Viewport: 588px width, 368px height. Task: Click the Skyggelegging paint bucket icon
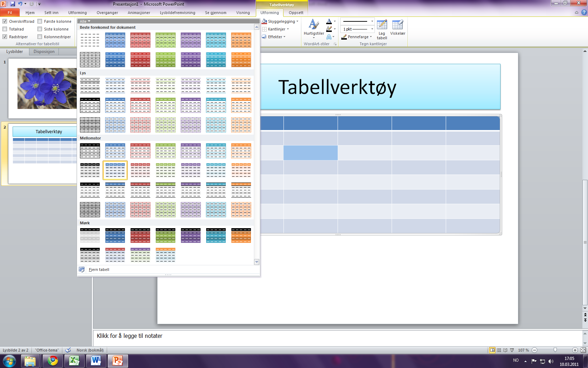tap(265, 21)
